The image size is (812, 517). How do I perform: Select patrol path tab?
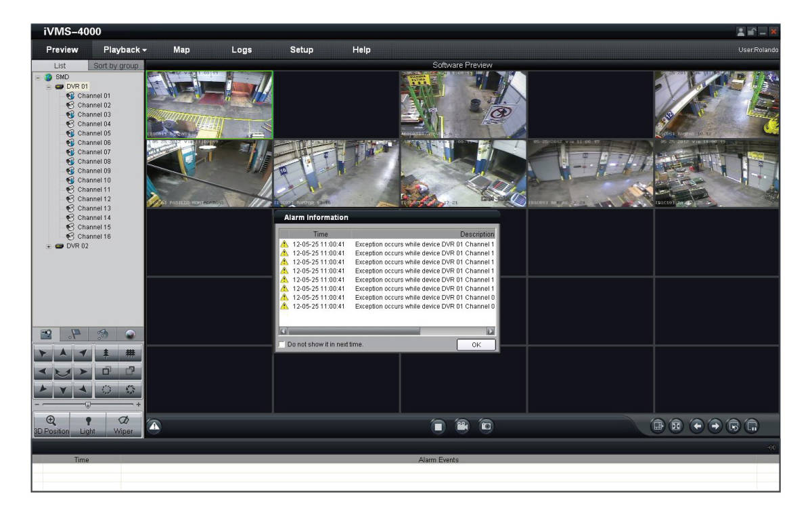[x=101, y=335]
